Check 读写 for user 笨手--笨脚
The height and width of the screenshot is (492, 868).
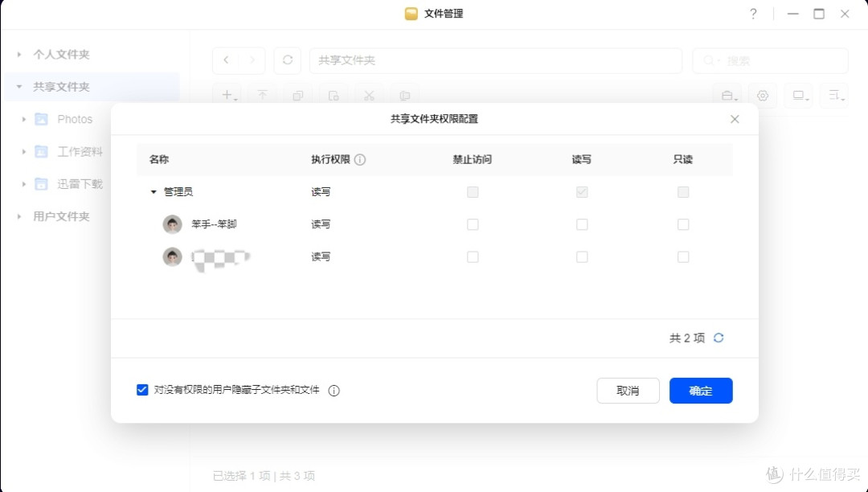pos(582,224)
